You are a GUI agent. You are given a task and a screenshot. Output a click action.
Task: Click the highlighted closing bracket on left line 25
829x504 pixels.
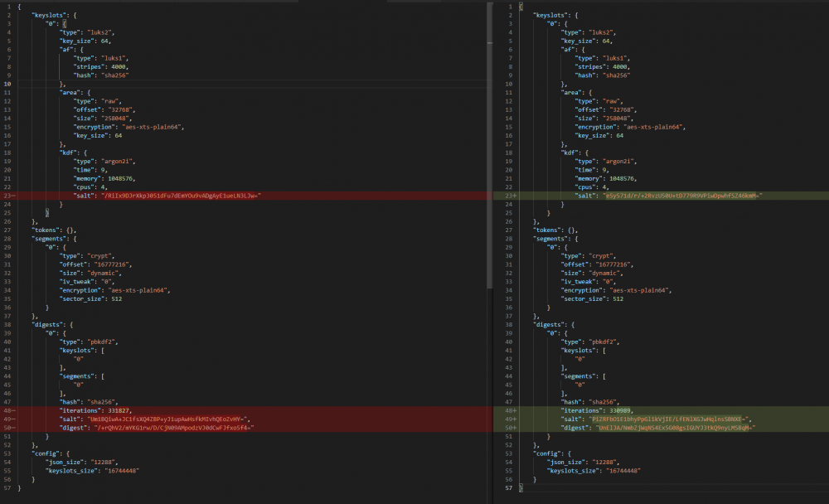(x=47, y=212)
